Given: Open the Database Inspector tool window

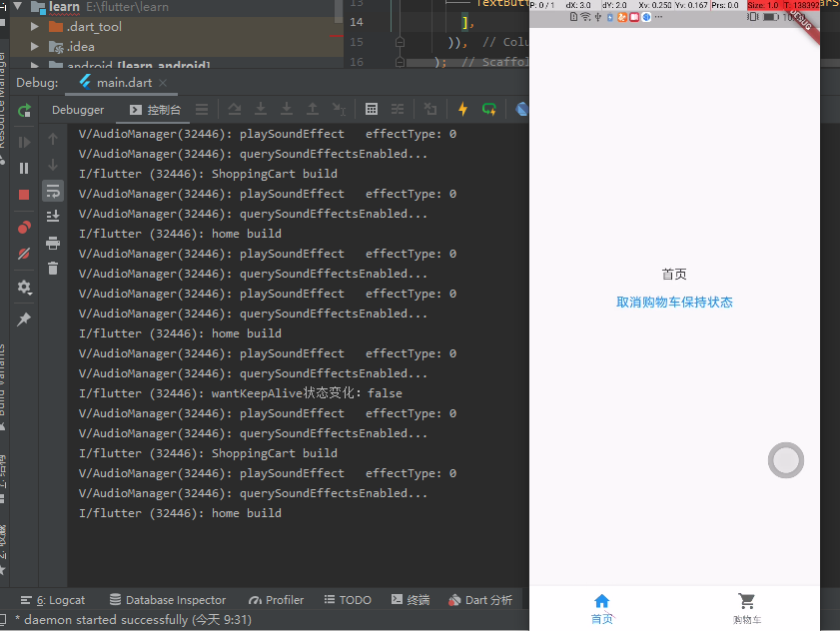Looking at the screenshot, I should [x=168, y=600].
